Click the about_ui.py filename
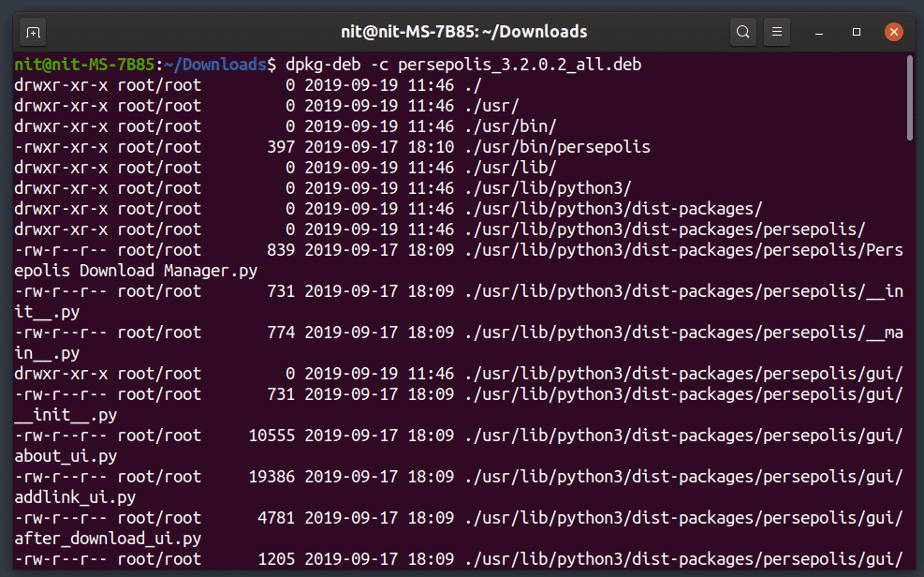Viewport: 924px width, 577px height. tap(66, 456)
